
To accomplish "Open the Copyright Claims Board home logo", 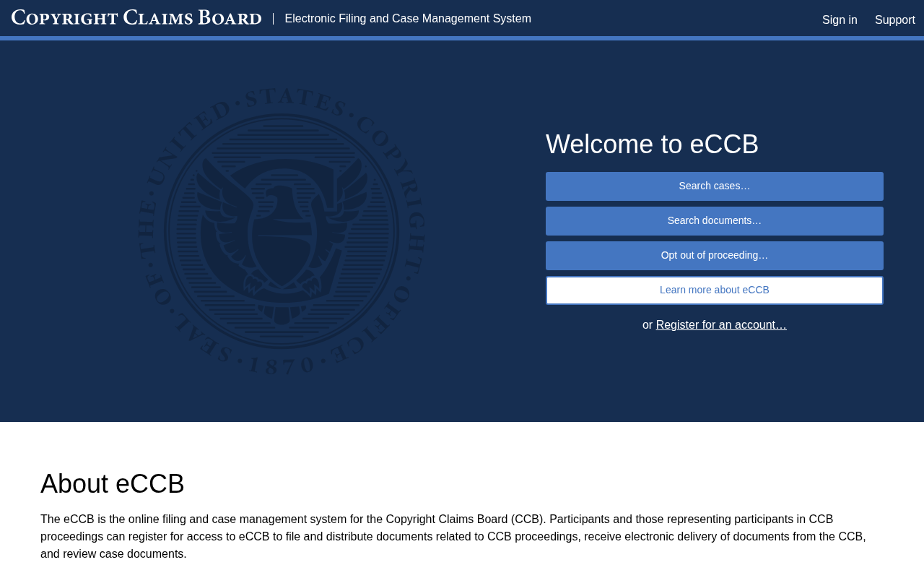I will (x=136, y=18).
